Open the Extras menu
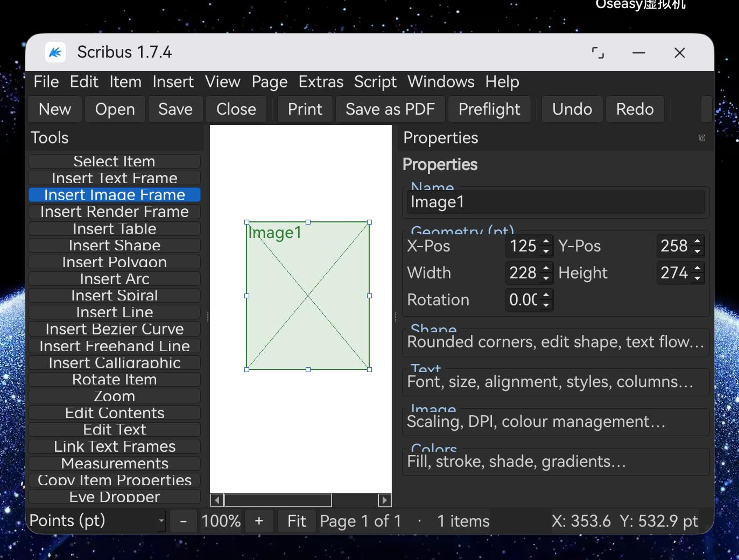Image resolution: width=739 pixels, height=560 pixels. [x=321, y=82]
